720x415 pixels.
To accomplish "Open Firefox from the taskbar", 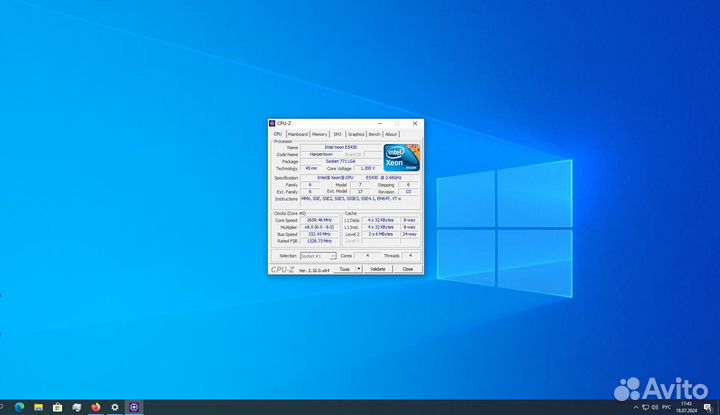I will [96, 408].
